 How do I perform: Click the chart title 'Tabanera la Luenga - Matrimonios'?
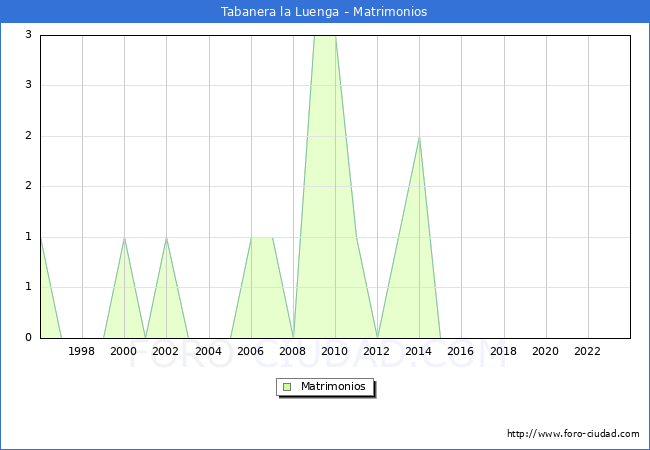point(324,12)
